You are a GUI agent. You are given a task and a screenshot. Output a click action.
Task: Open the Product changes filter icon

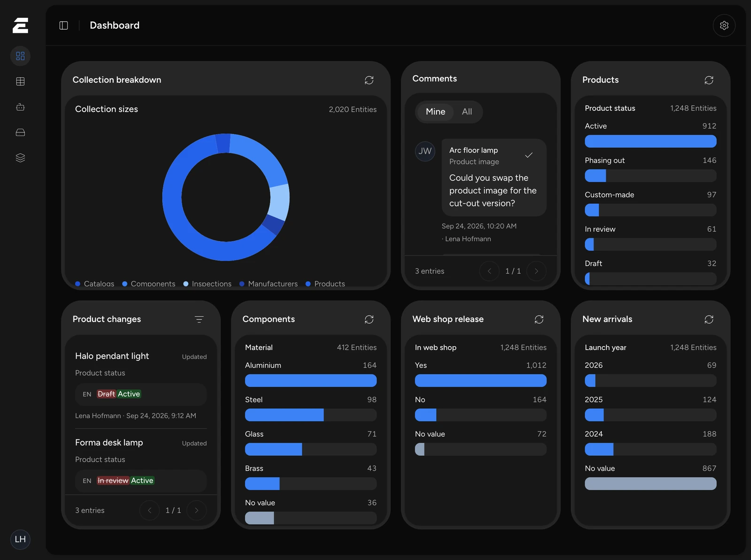point(199,319)
